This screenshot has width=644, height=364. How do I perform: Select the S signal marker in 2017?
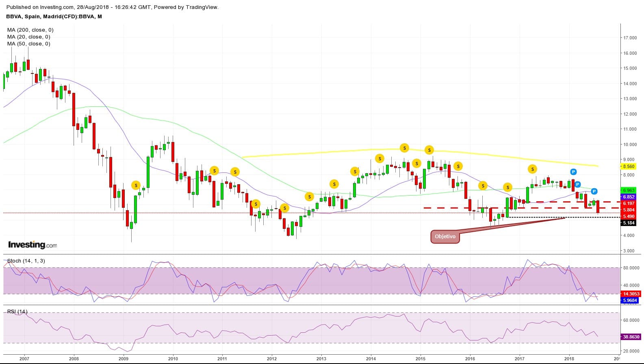coord(532,169)
